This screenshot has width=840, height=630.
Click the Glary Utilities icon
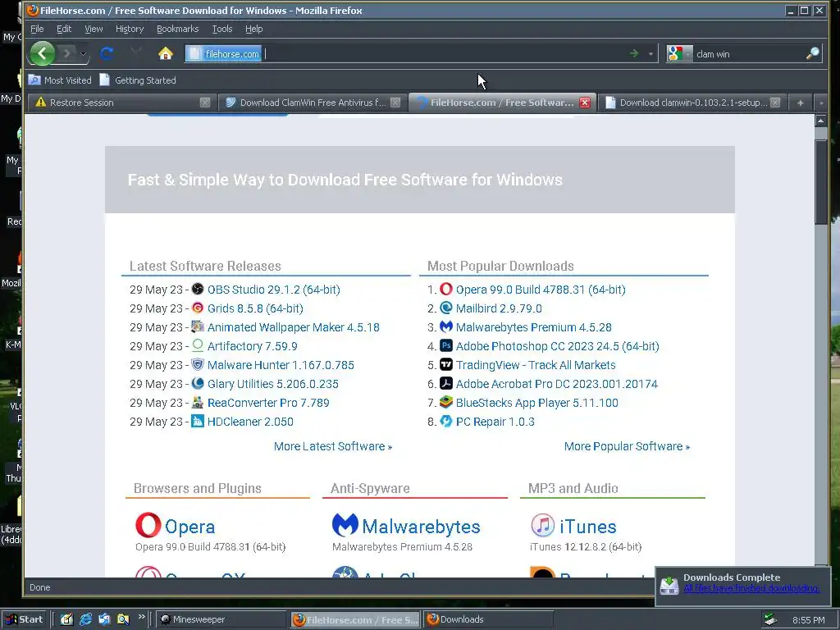[198, 383]
